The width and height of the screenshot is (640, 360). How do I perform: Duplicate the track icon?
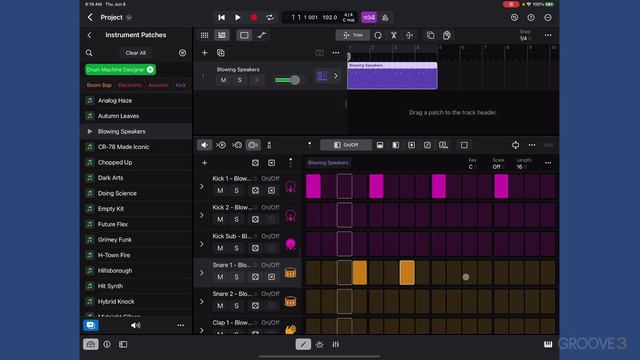pyautogui.click(x=221, y=53)
